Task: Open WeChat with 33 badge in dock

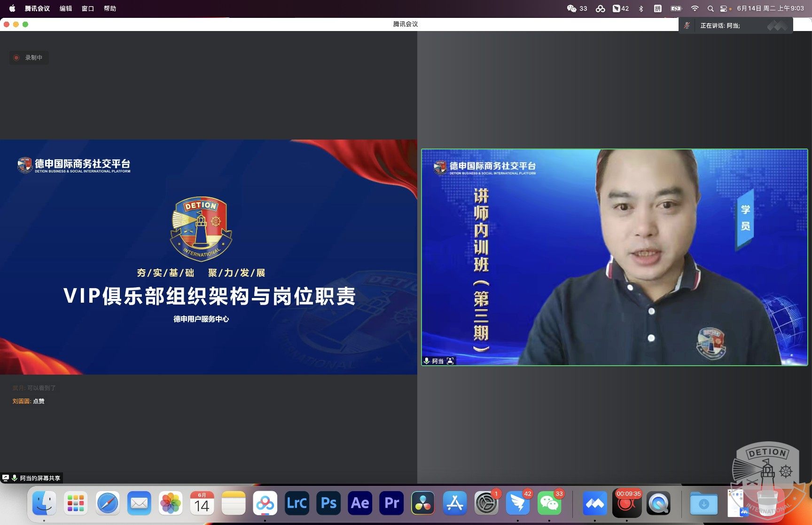Action: [549, 503]
